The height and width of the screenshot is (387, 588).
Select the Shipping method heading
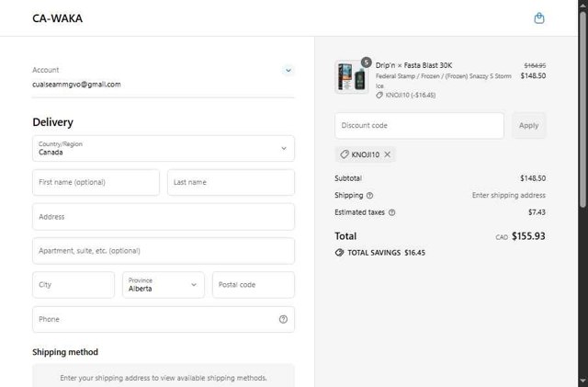(65, 352)
